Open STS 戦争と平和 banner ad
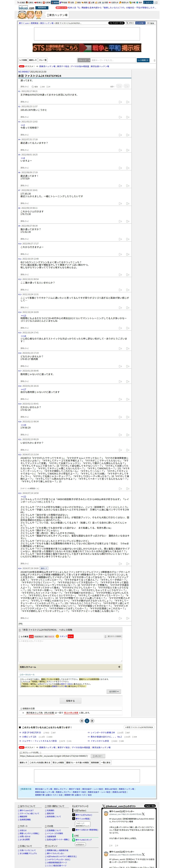The width and height of the screenshot is (174, 868). (87, 47)
